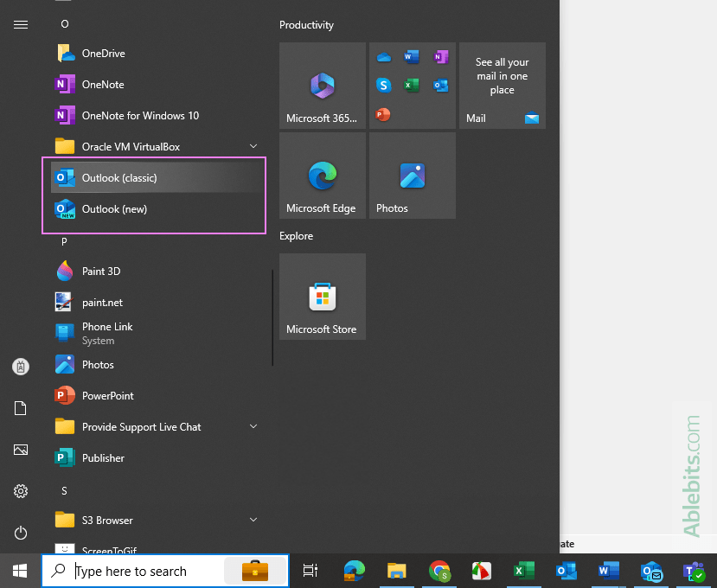Click the Explore group heading
The width and height of the screenshot is (717, 588).
[297, 236]
